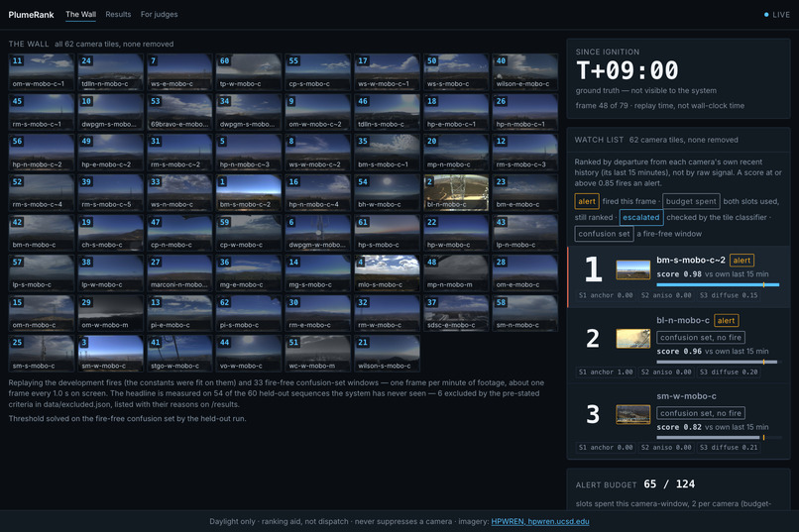This screenshot has width=799, height=532.
Task: Follow the HPWREN, hpwren.ucsd.edu link
Action: (x=540, y=521)
